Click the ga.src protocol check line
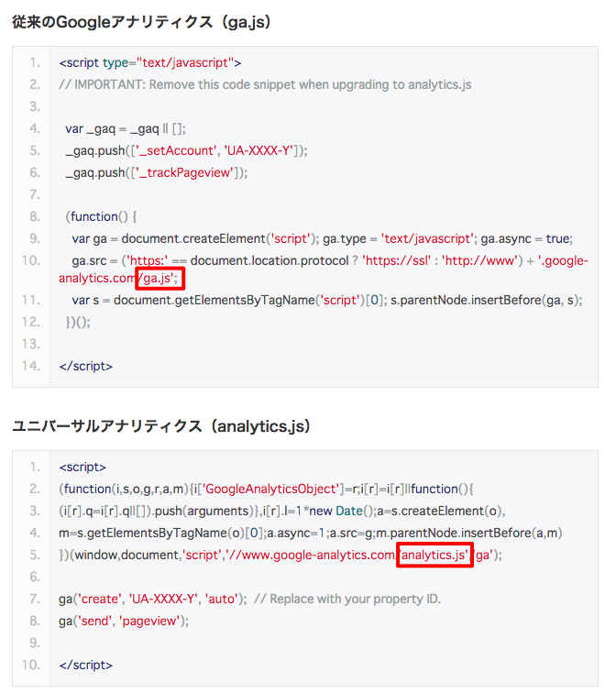This screenshot has height=694, width=616. (x=324, y=270)
